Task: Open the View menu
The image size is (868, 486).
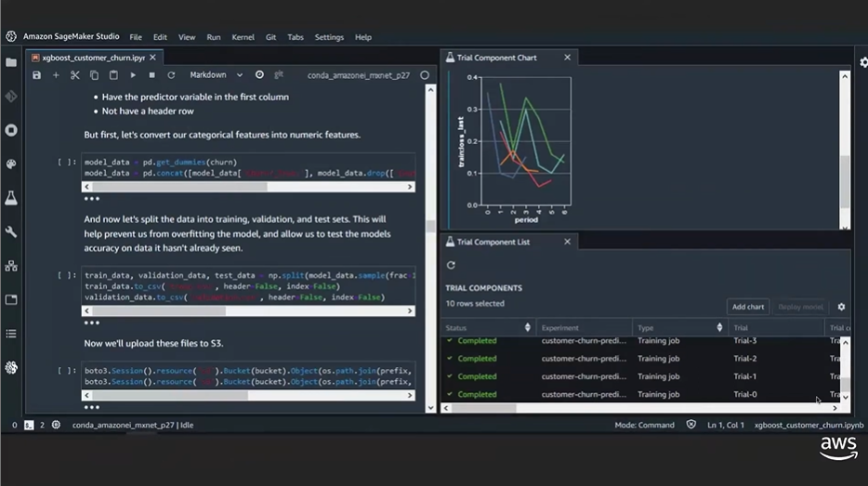Action: coord(187,37)
